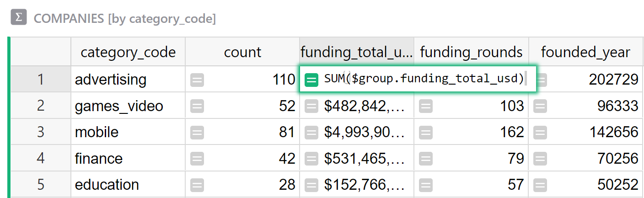Select the category_code column header

coord(128,52)
